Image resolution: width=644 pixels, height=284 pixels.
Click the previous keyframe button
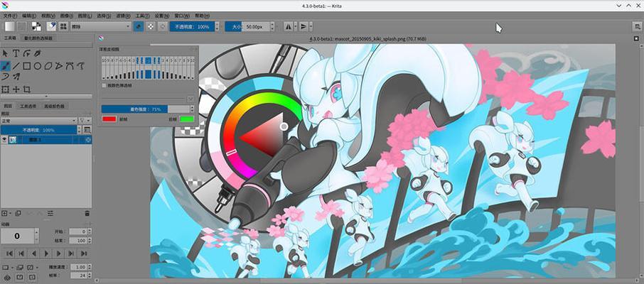tap(21, 253)
